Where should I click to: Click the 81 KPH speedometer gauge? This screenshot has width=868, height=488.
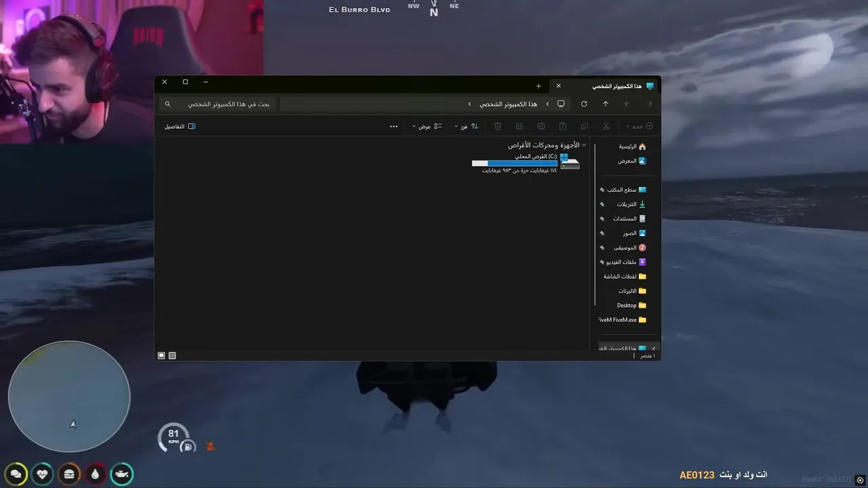[173, 438]
